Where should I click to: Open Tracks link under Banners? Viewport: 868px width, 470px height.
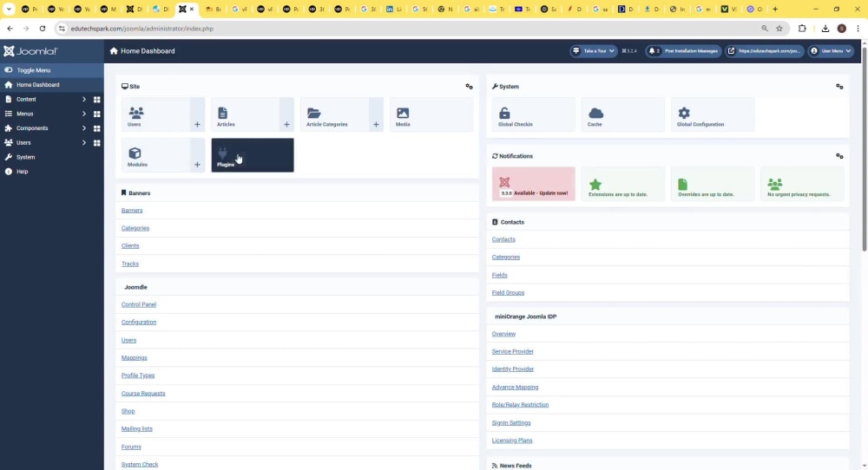coord(130,264)
